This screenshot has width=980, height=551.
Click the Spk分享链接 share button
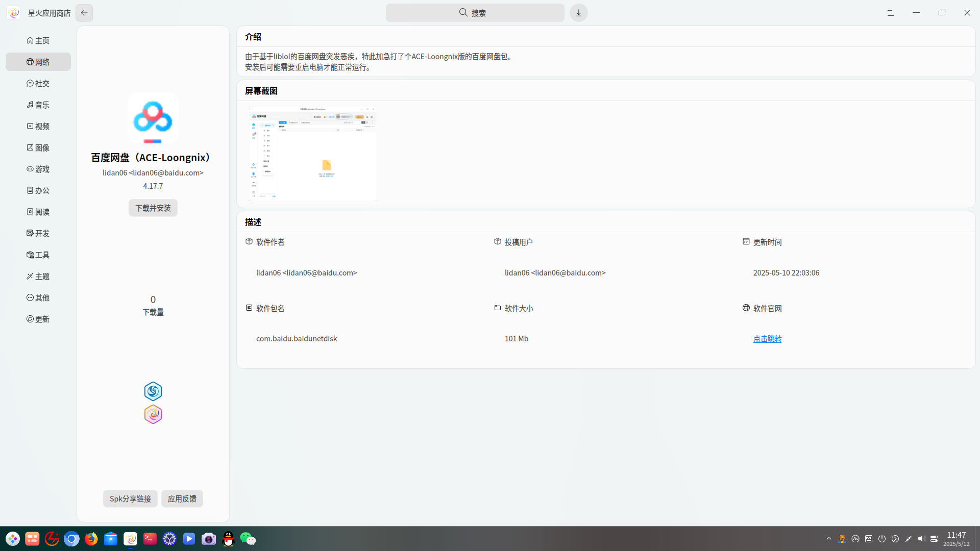point(130,498)
